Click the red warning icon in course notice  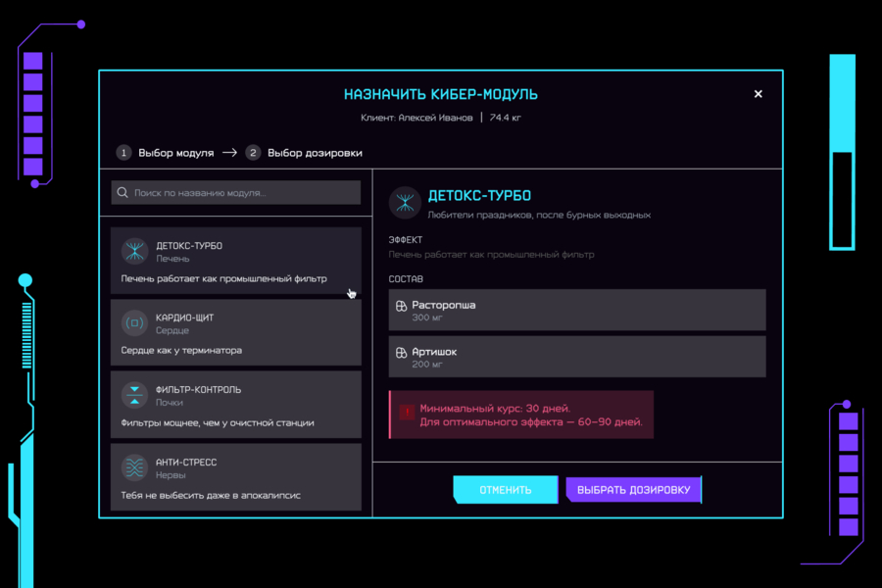coord(407,412)
